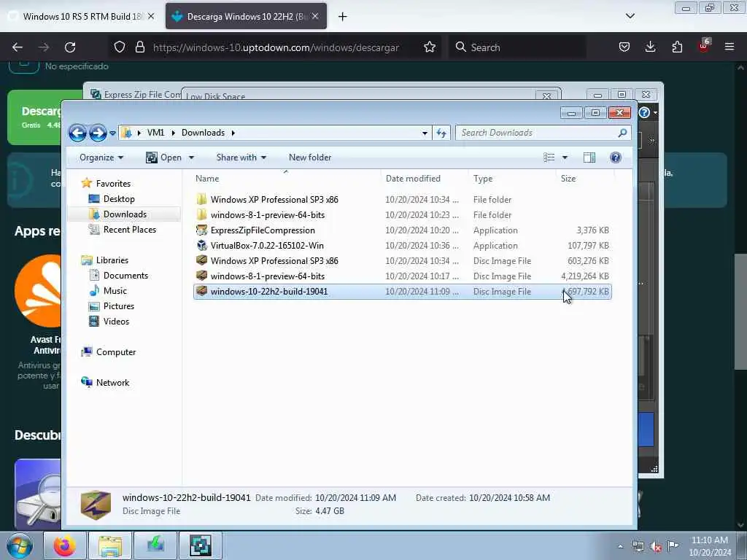
Task: Change the view icon in Explorer
Action: click(x=549, y=157)
